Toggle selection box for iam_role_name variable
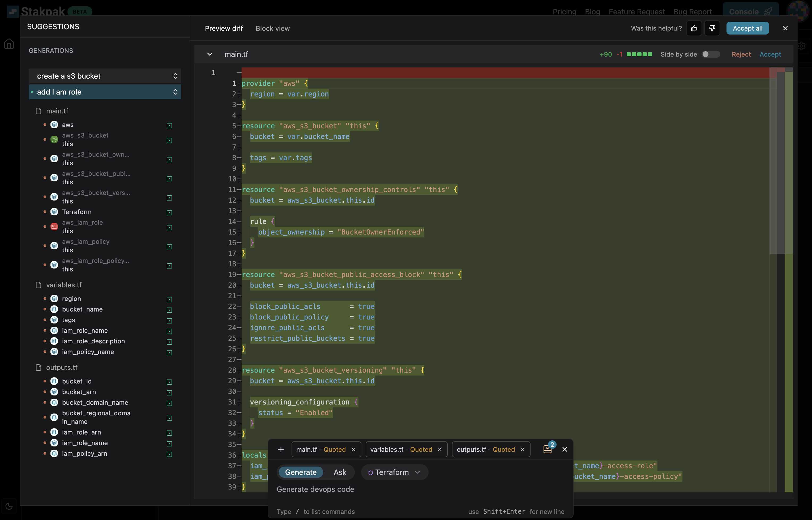The image size is (812, 520). click(x=169, y=331)
